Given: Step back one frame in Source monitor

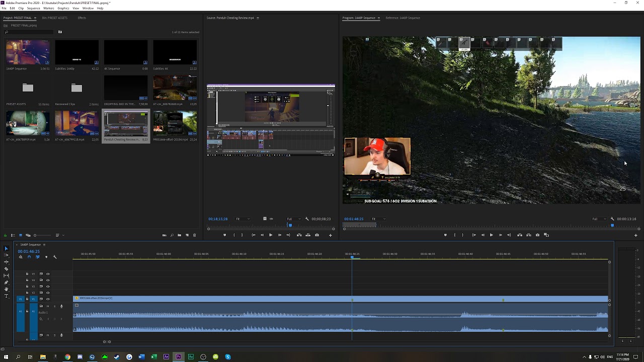Looking at the screenshot, I should (x=262, y=235).
